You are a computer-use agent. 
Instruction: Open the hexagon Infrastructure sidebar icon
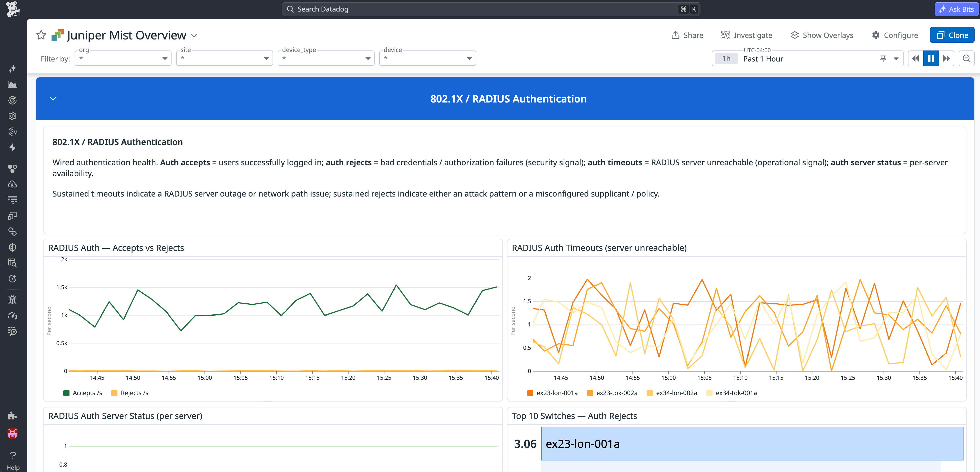tap(13, 116)
